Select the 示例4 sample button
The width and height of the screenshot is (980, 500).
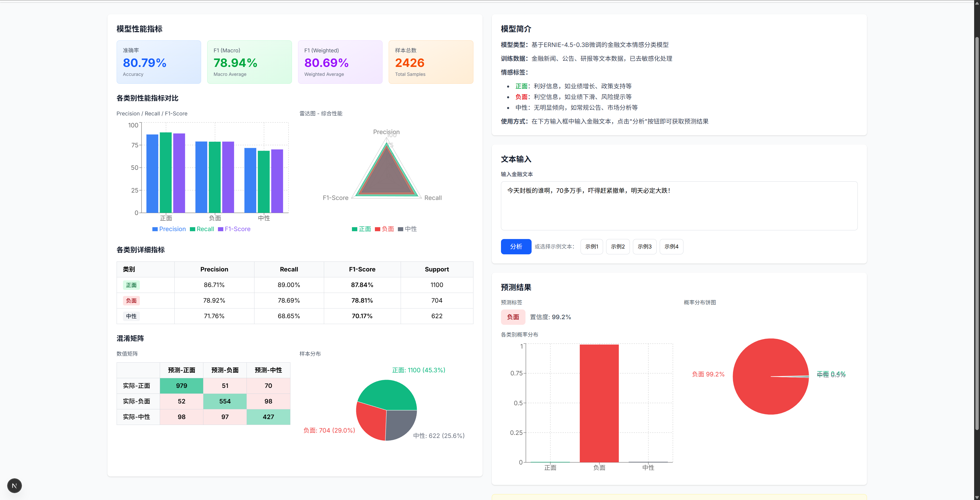click(x=671, y=247)
